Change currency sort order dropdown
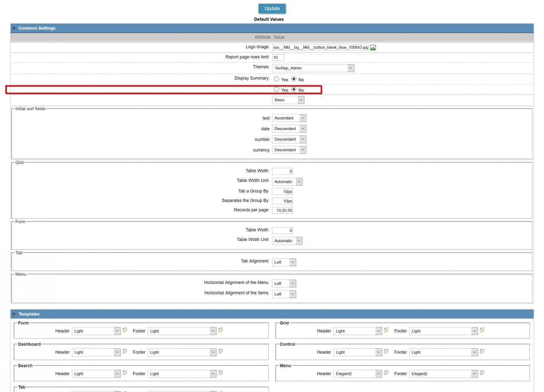 tap(289, 150)
